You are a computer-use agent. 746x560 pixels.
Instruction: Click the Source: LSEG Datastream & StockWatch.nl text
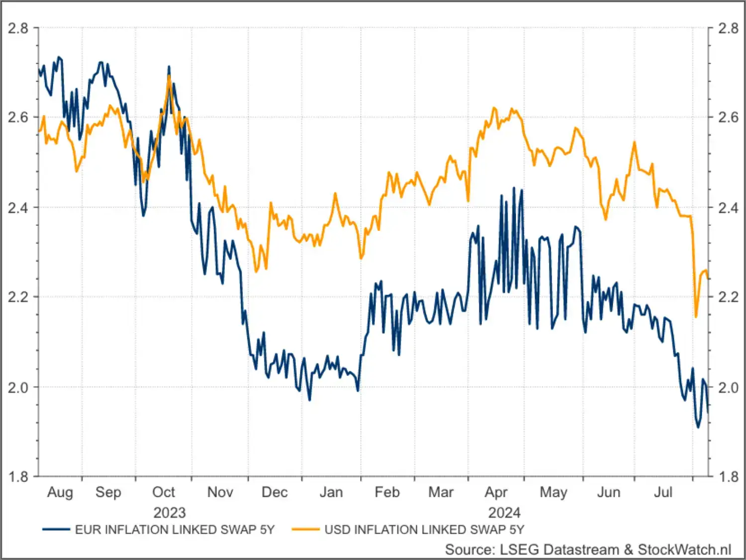588,550
